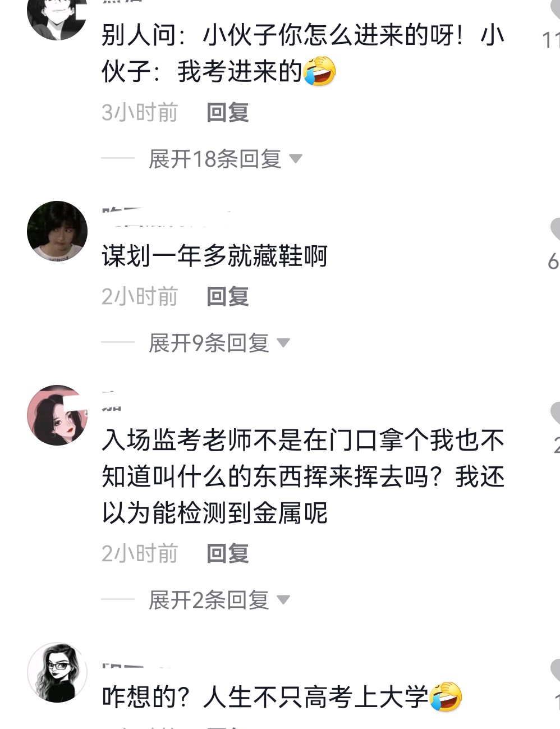Open the sketch woman with glasses avatar
The width and height of the screenshot is (560, 729).
[x=57, y=672]
